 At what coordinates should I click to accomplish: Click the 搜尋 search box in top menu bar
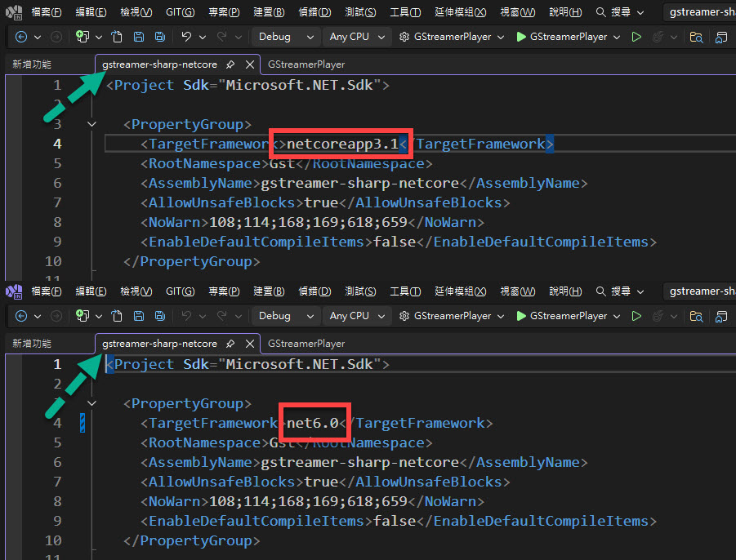(619, 13)
